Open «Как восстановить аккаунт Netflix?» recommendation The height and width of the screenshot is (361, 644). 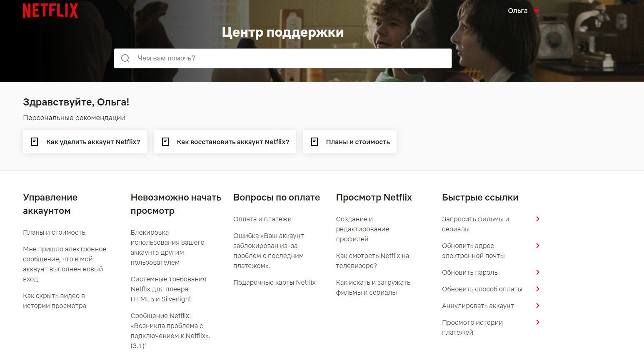(x=225, y=142)
